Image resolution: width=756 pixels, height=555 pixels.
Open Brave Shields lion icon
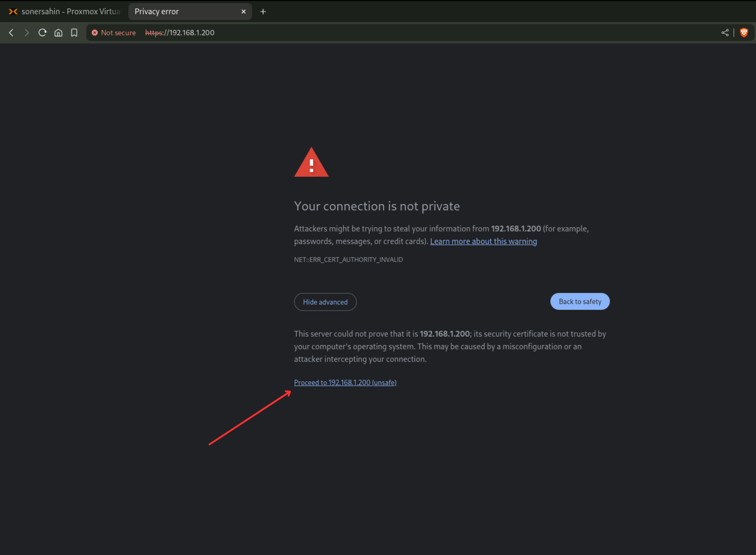[x=744, y=33]
